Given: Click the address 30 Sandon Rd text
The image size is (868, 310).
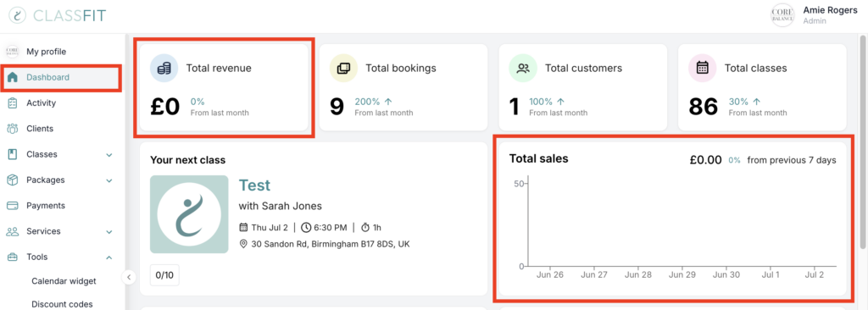Looking at the screenshot, I should 331,244.
